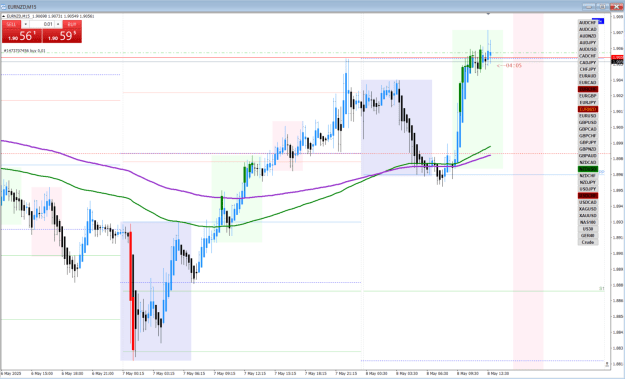Viewport: 625px width, 379px height.
Task: Switch chart to AUDNZD symbol button
Action: click(x=588, y=36)
